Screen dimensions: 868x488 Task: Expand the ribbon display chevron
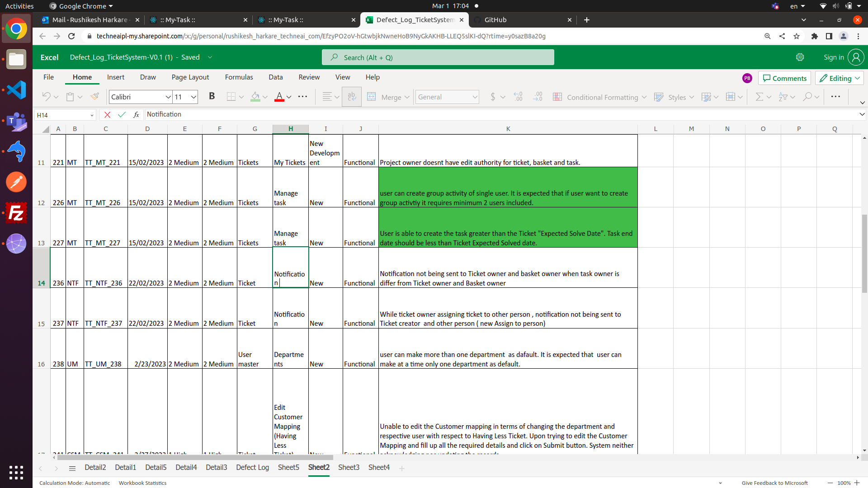[x=862, y=103]
